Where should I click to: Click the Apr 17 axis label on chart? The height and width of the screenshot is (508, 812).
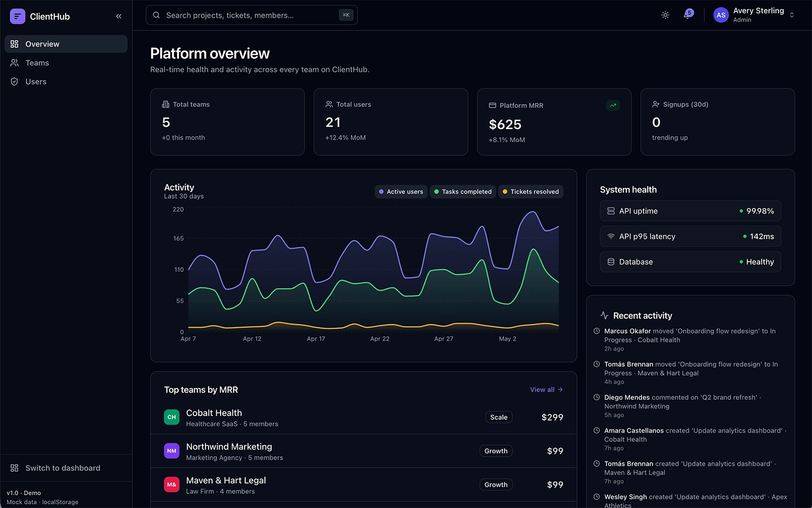point(316,339)
